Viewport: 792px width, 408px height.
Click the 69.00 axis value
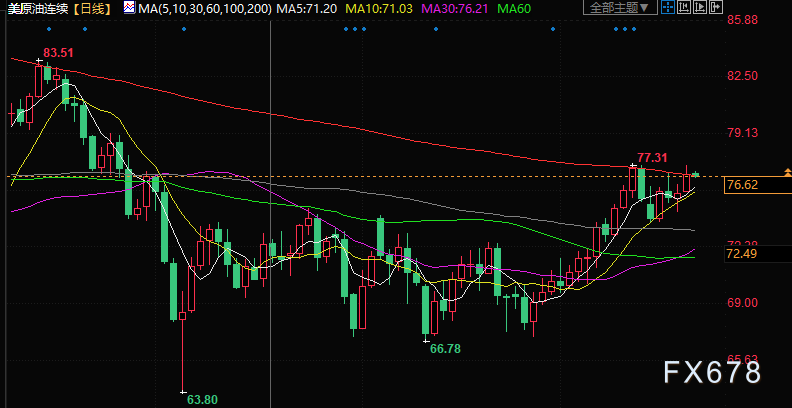coord(742,302)
